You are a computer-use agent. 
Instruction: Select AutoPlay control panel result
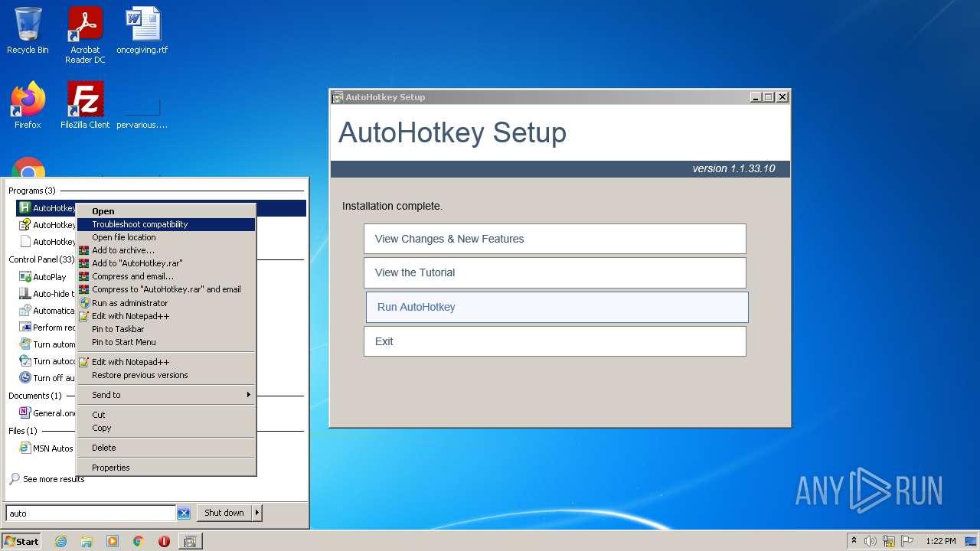pos(43,277)
